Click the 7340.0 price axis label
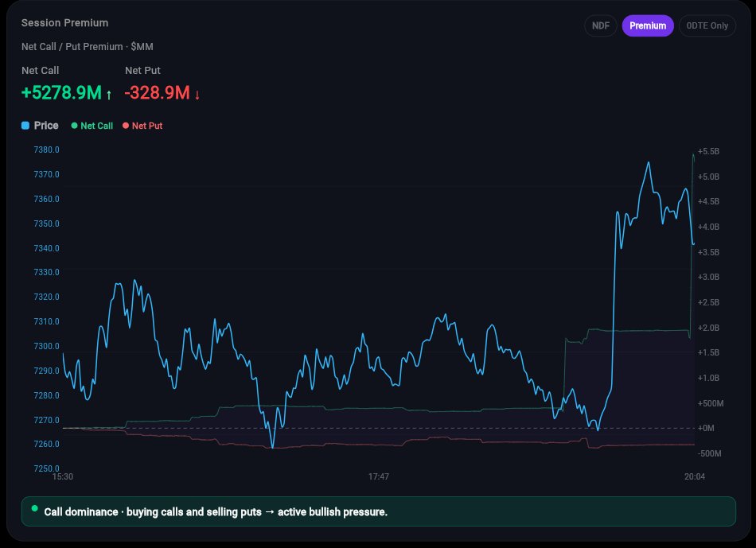 click(46, 248)
